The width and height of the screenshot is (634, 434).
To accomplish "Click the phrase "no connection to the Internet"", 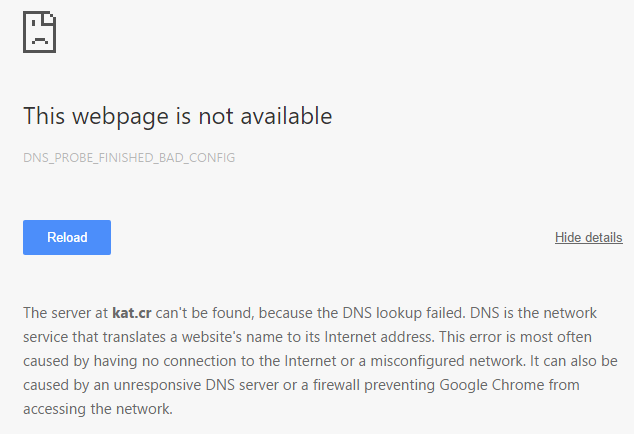I will coord(237,360).
